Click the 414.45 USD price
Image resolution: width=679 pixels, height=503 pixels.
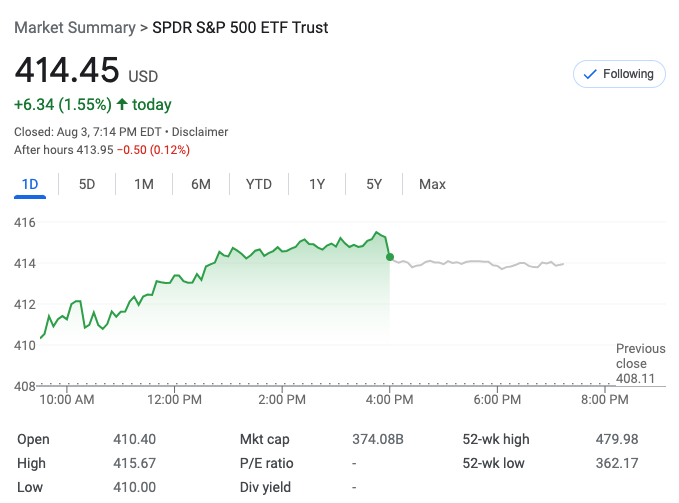pos(65,71)
